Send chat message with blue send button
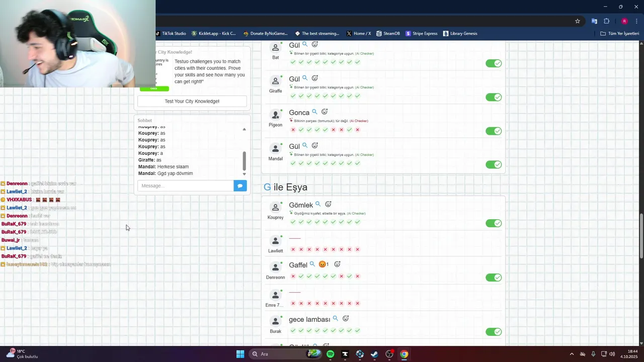Image resolution: width=644 pixels, height=362 pixels. pos(240,186)
